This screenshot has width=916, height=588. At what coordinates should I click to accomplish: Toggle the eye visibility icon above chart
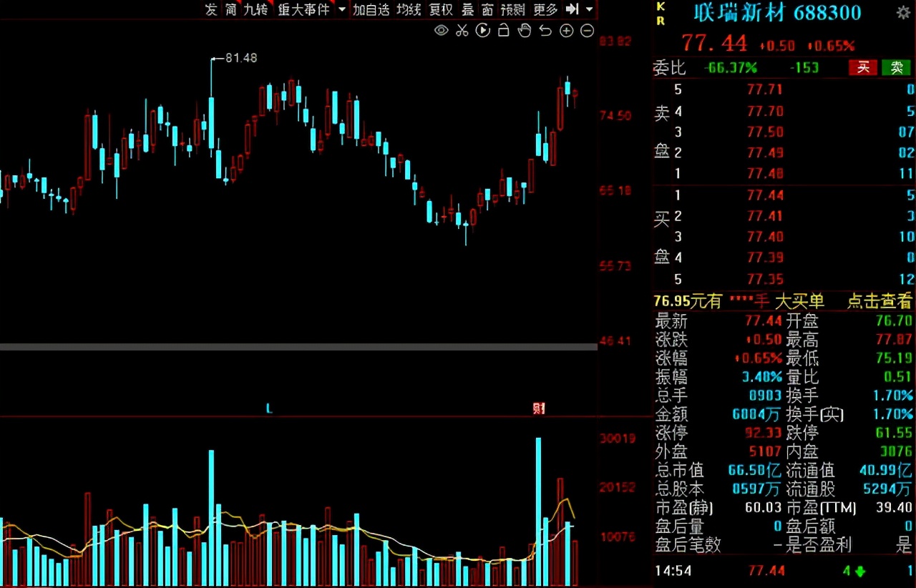click(x=442, y=31)
